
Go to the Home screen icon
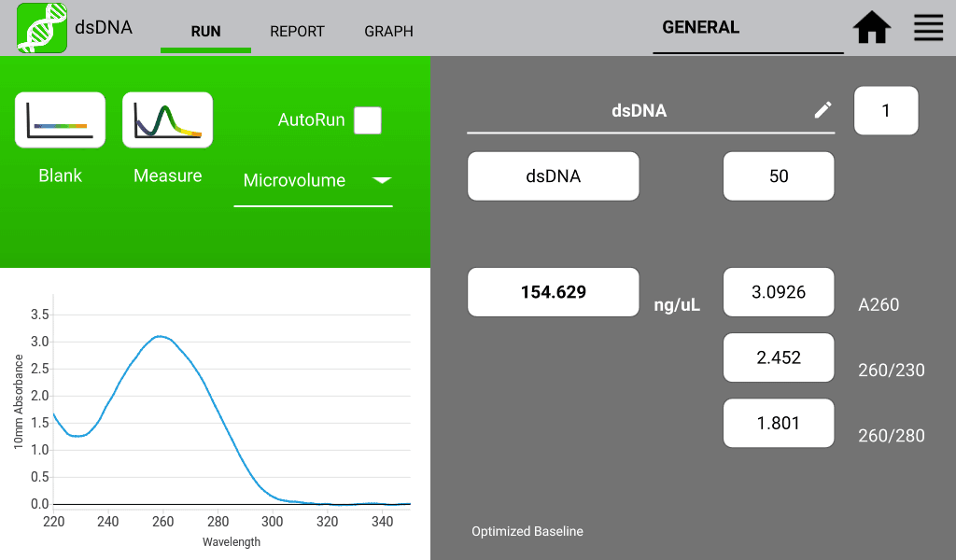tap(872, 28)
